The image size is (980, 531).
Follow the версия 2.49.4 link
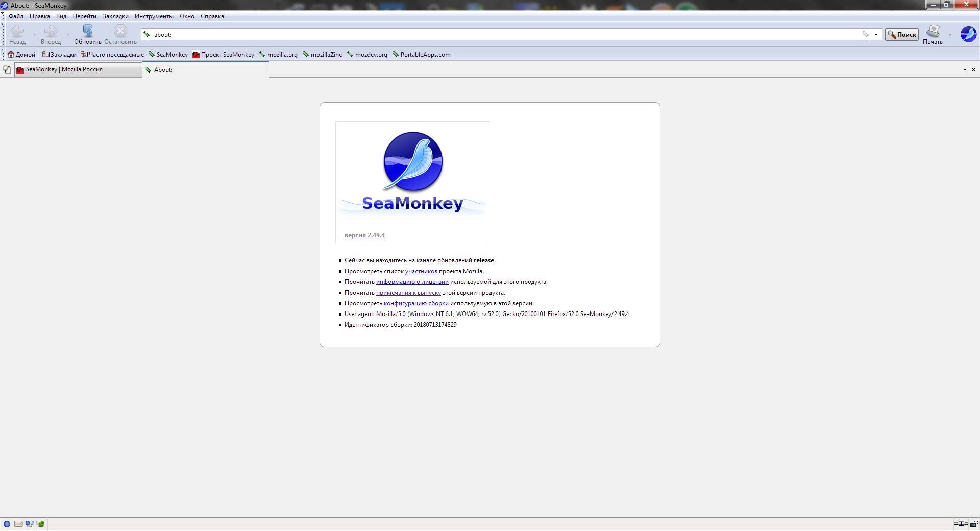coord(364,235)
